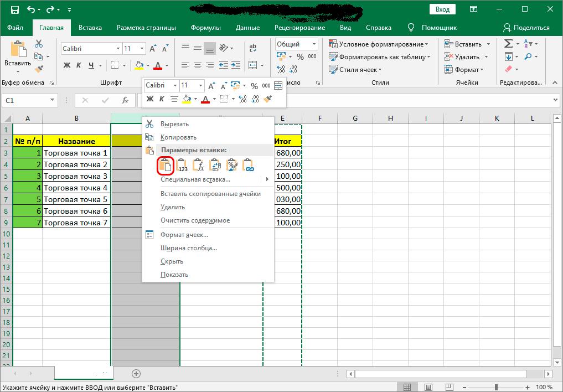The width and height of the screenshot is (563, 392).
Task: Select Вырезать in context menu
Action: [208, 124]
